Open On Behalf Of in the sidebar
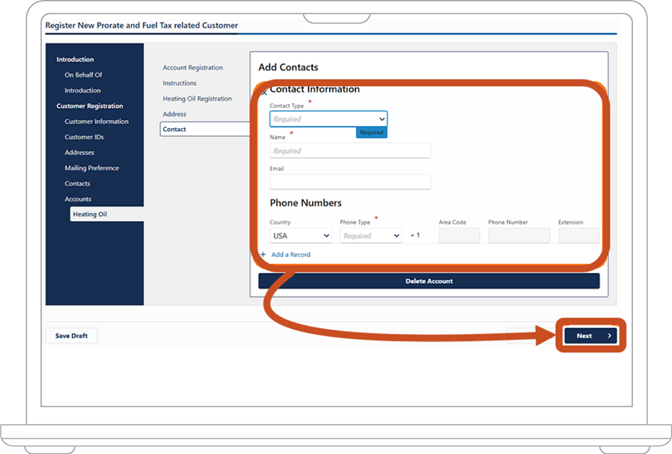 point(84,75)
